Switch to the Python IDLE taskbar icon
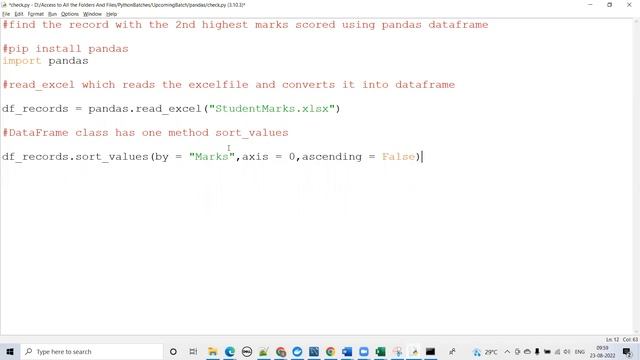640x360 pixels. point(414,351)
